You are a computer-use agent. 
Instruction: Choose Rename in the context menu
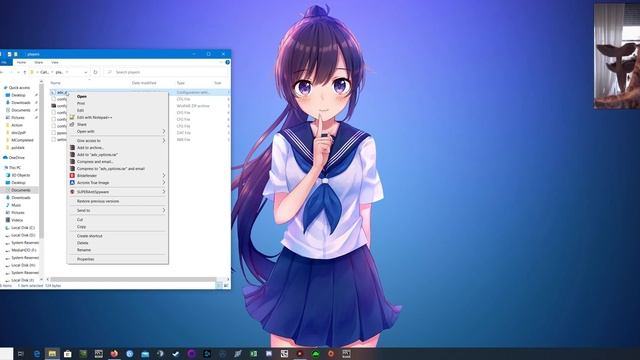(118, 250)
